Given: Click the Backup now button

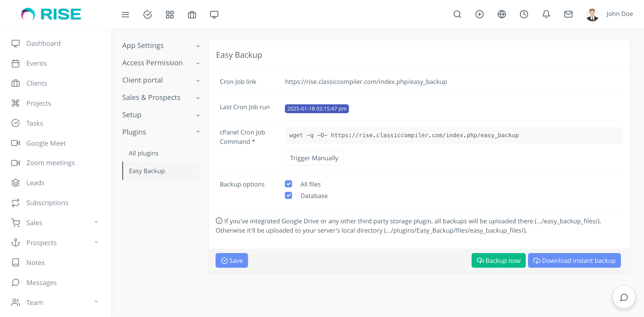Looking at the screenshot, I should pyautogui.click(x=498, y=260).
